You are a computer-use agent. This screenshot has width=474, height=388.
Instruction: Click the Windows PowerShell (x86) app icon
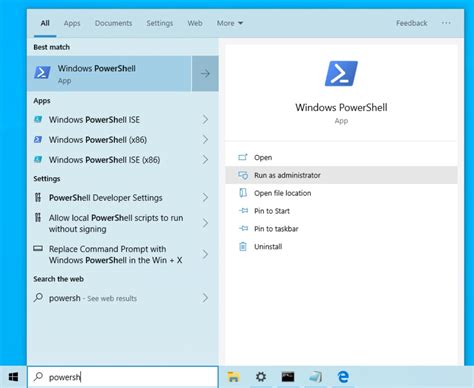(x=38, y=139)
